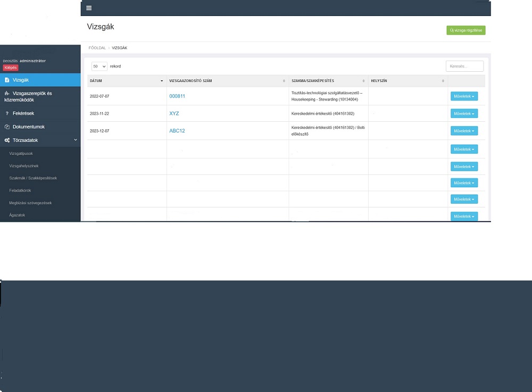Collapse the Törzsadatok submenu chevron
Image resolution: width=532 pixels, height=392 pixels.
tap(75, 140)
